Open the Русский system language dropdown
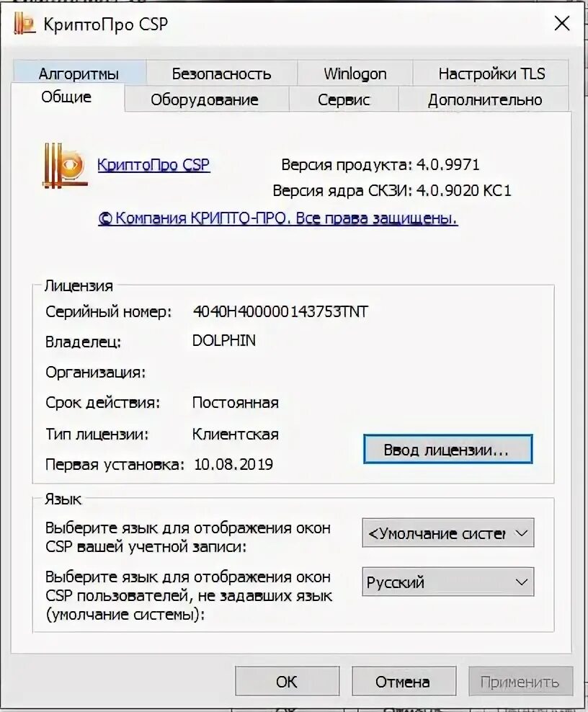The height and width of the screenshot is (712, 588). click(x=447, y=582)
